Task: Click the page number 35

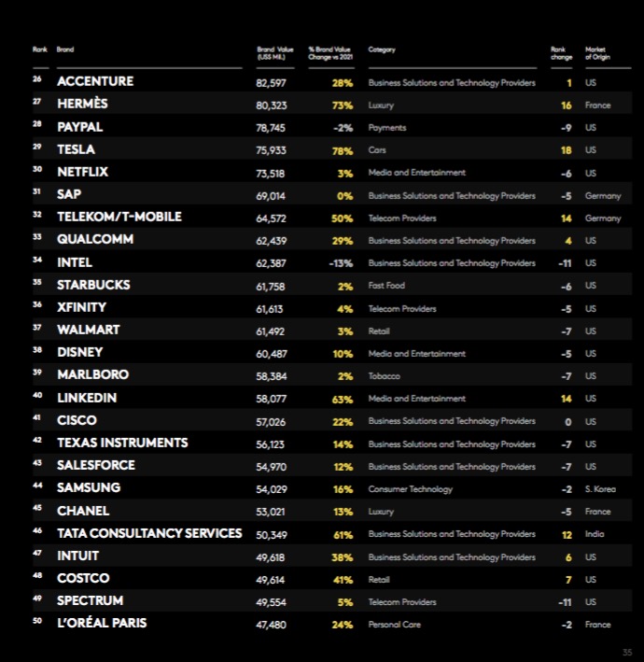Action: (627, 651)
